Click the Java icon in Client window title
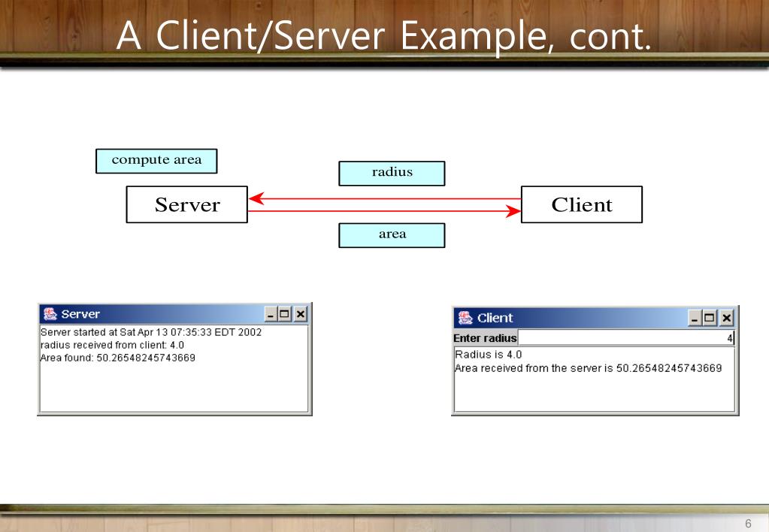769x532 pixels. pos(465,318)
